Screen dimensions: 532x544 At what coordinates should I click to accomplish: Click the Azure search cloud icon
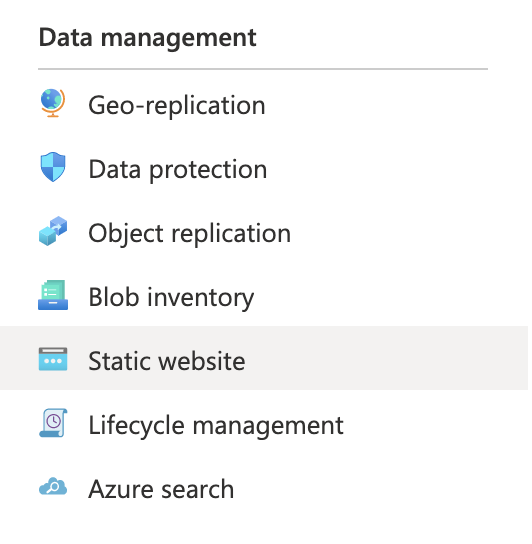point(53,486)
